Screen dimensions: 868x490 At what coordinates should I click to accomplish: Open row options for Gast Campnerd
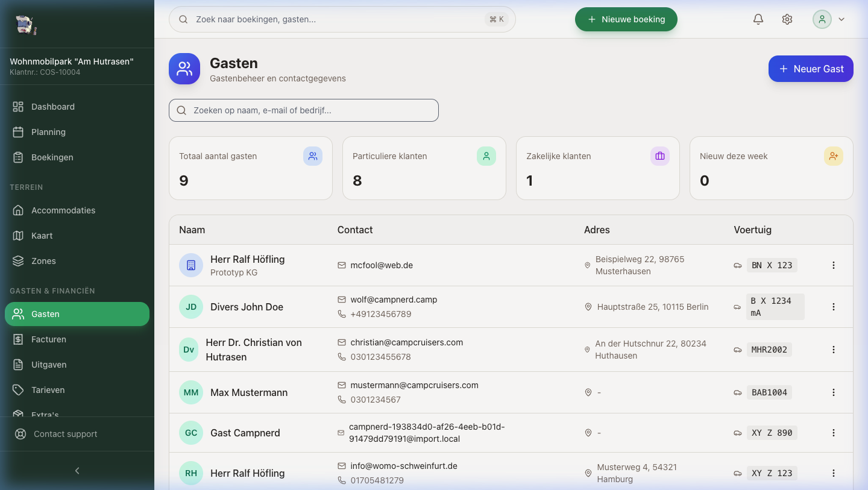tap(834, 433)
